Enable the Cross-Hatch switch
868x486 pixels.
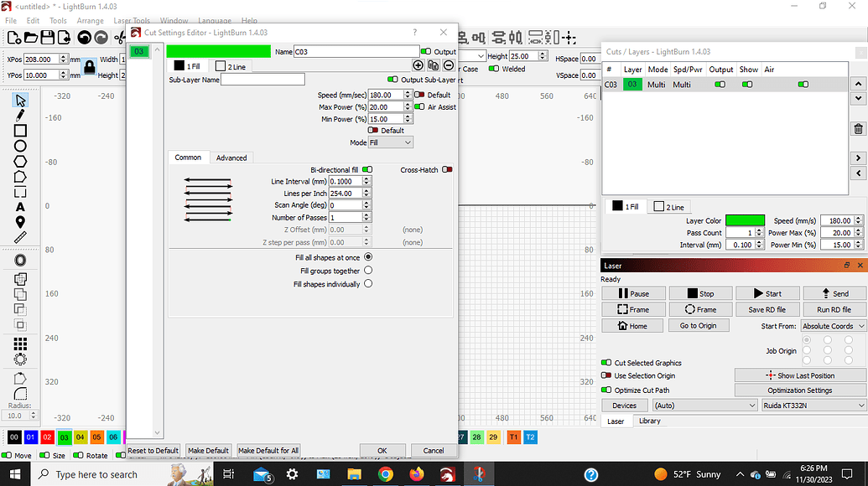point(447,170)
